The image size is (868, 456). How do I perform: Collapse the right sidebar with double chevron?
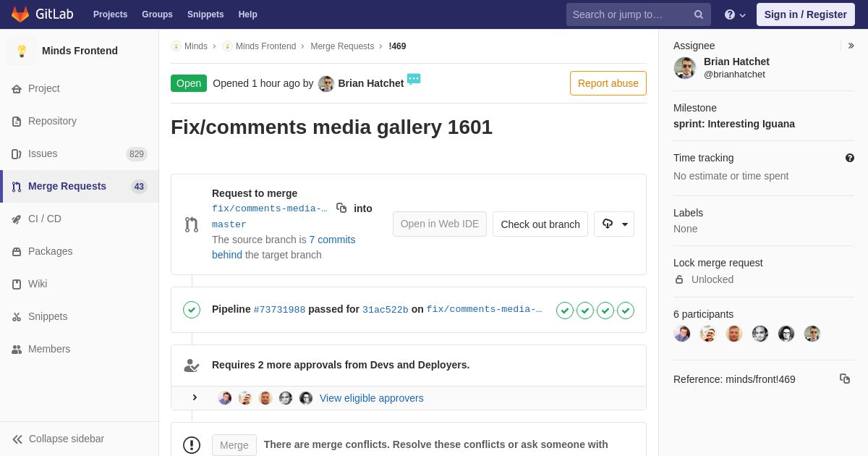(851, 46)
